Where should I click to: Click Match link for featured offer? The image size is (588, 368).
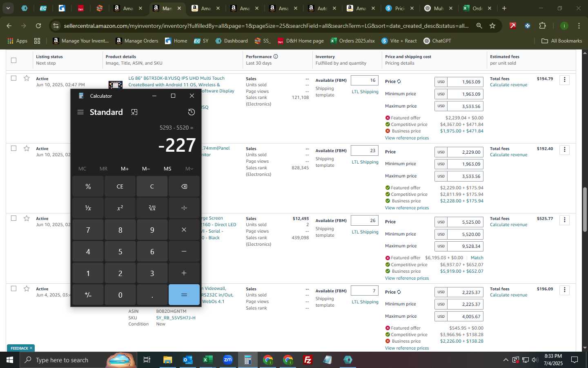coord(477,258)
